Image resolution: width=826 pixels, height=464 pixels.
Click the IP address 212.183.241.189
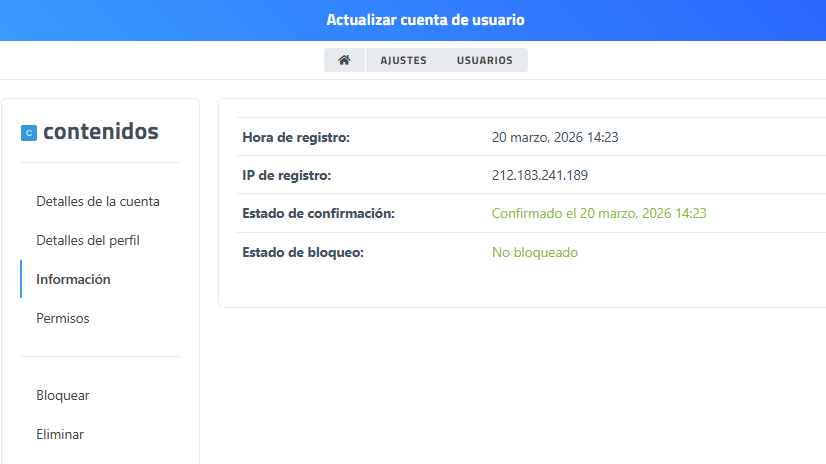click(539, 175)
